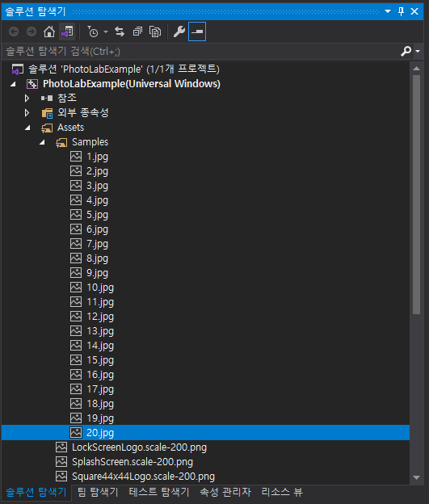
Task: Click the pending changes filter clock icon
Action: pos(93,31)
